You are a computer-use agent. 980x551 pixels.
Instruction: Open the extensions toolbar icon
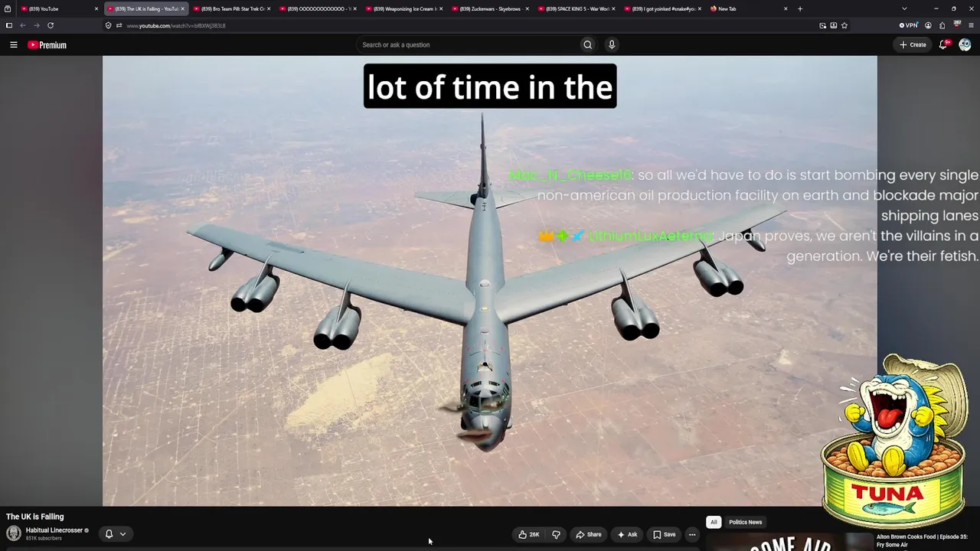coord(942,25)
